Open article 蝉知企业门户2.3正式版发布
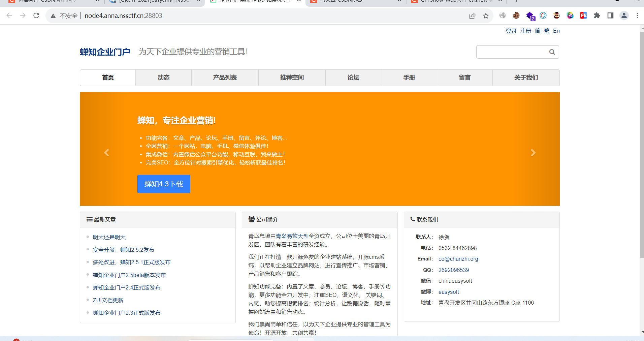644x341 pixels. point(127,313)
